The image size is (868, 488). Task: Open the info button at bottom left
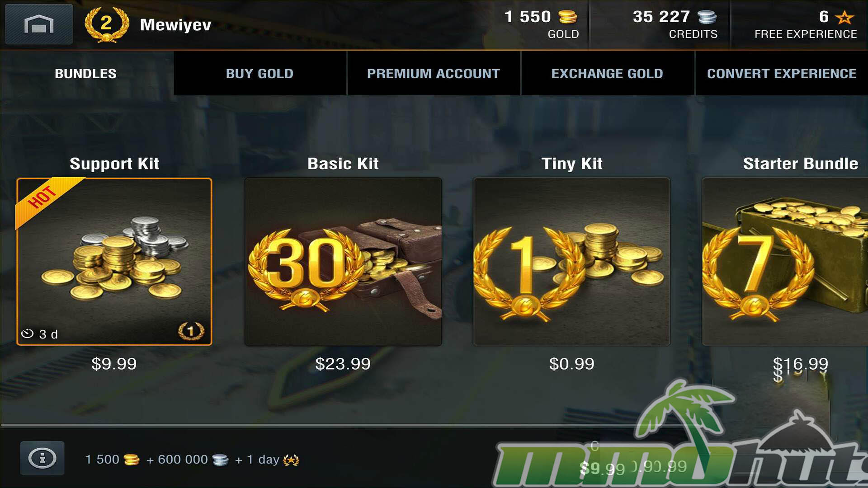42,458
